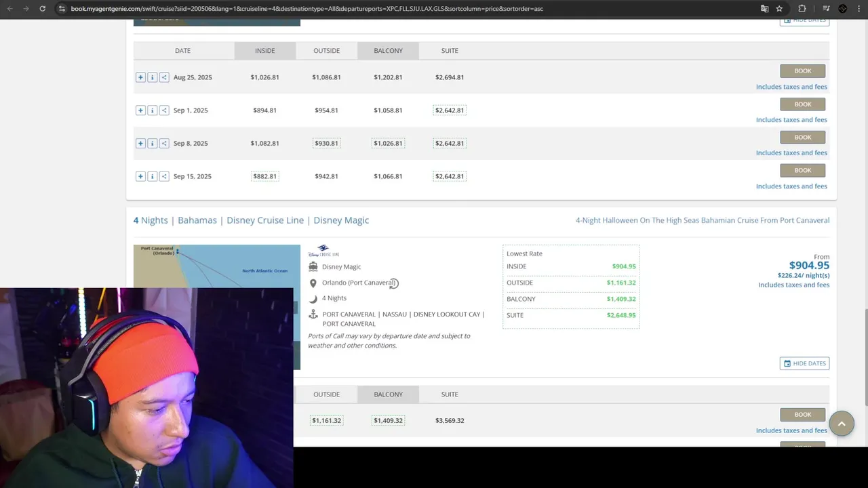This screenshot has height=488, width=868.
Task: Select $2,648.95 SUITE lowest rate
Action: click(621, 315)
